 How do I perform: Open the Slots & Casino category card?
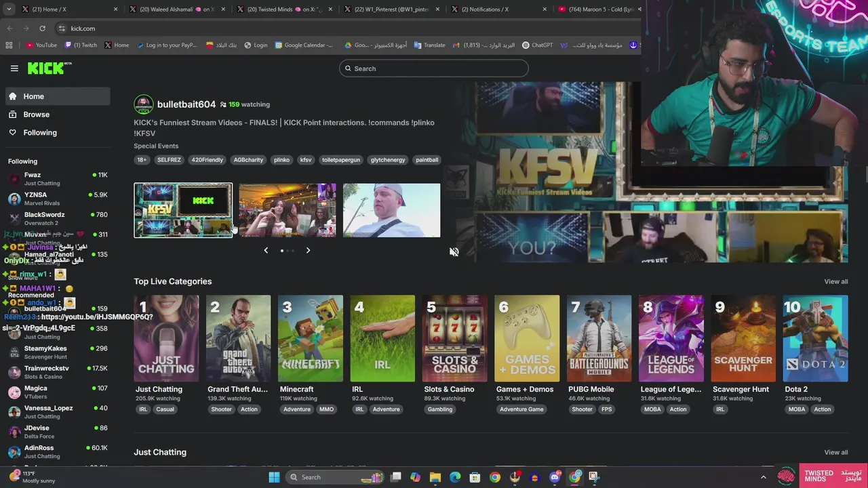[454, 338]
